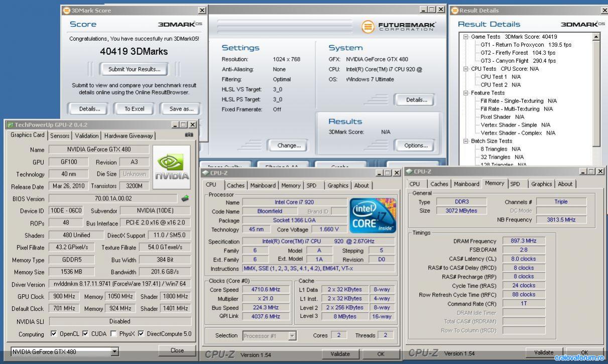Select GT3 - Canyon Flight row
This screenshot has width=608, height=364.
tap(518, 61)
